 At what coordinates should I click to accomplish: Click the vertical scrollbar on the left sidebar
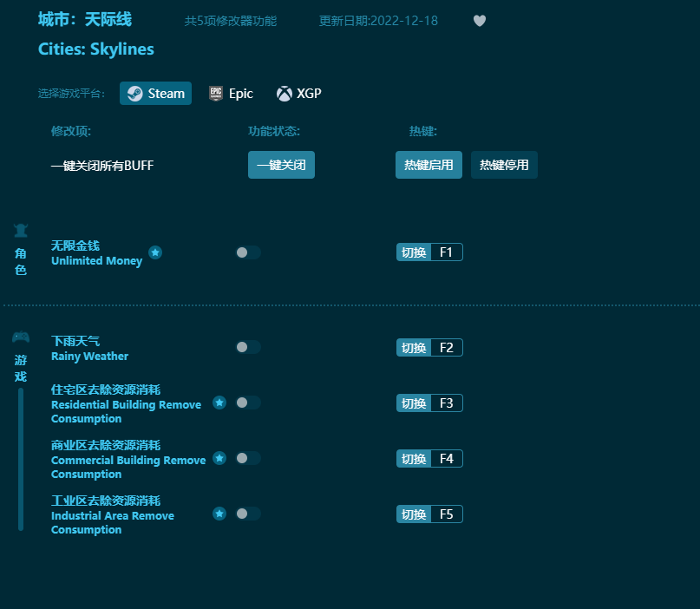pyautogui.click(x=20, y=460)
